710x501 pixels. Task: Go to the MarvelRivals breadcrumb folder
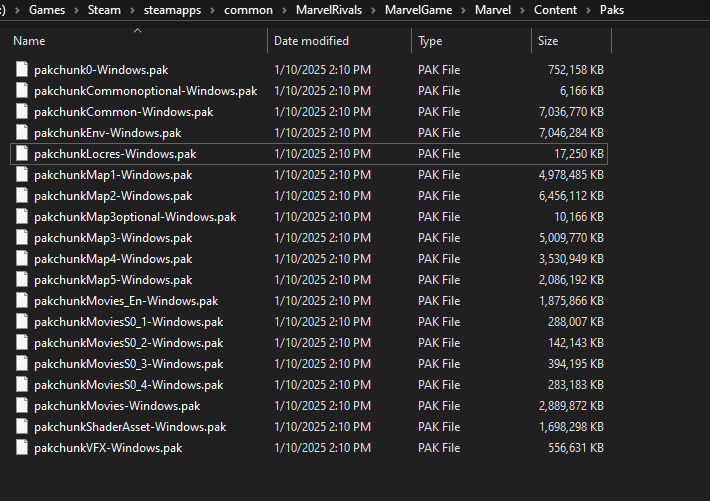(x=329, y=10)
